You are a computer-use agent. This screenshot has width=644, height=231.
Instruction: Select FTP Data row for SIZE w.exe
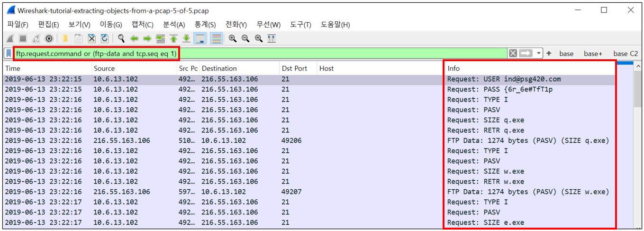318,192
